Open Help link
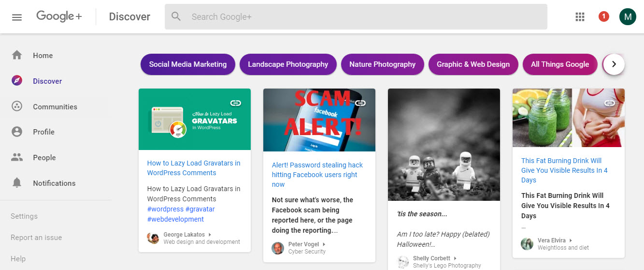Image resolution: width=644 pixels, height=270 pixels. (x=18, y=259)
